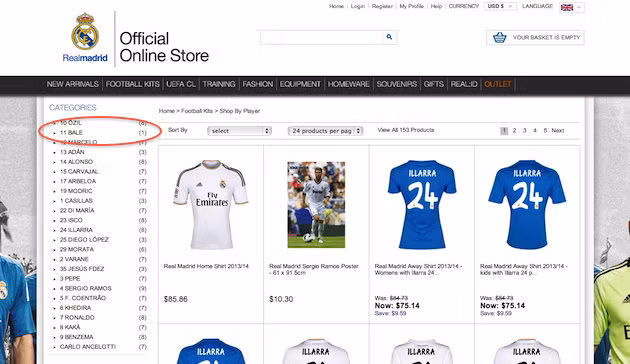Select the 24 ILLARRA category
This screenshot has width=630, height=364.
pyautogui.click(x=76, y=230)
